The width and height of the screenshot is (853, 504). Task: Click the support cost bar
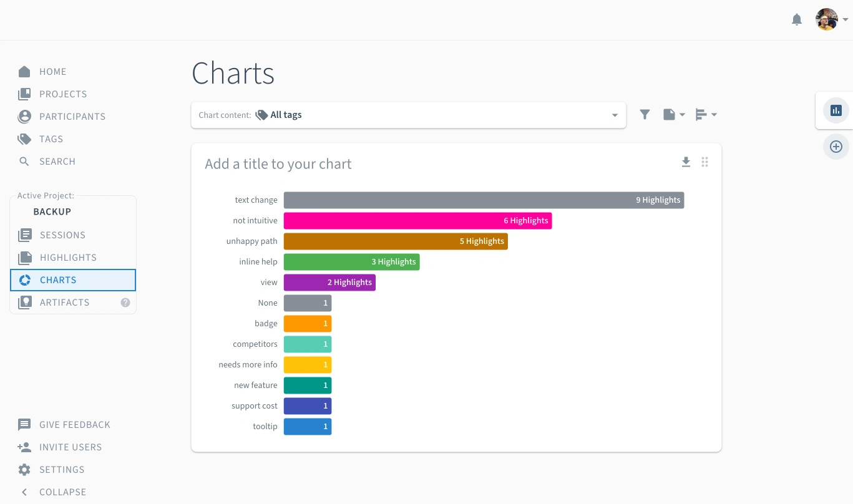click(x=308, y=406)
